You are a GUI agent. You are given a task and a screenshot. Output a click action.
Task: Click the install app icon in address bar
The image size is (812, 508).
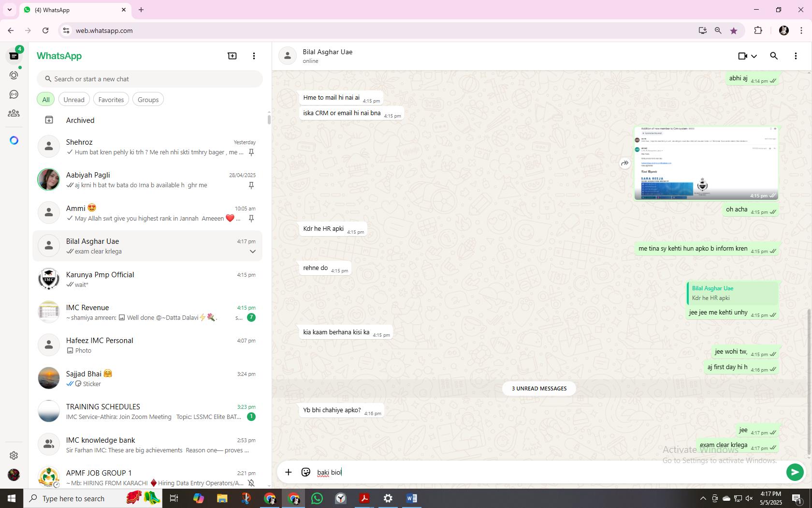[x=702, y=30]
